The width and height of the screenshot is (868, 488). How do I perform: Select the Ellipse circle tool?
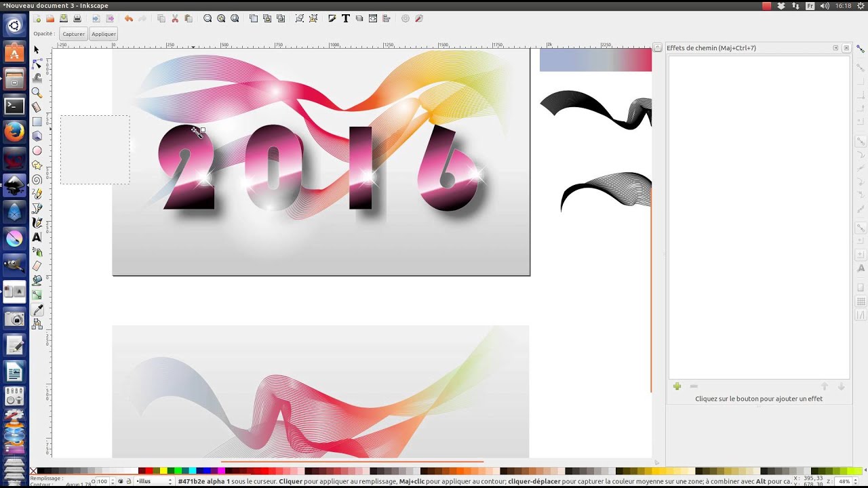pyautogui.click(x=37, y=150)
